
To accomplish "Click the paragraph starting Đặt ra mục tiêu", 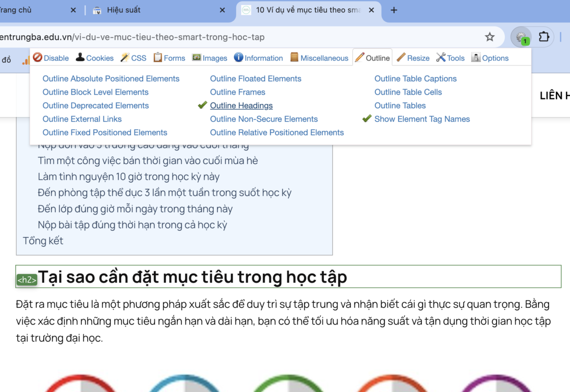I will 283,321.
